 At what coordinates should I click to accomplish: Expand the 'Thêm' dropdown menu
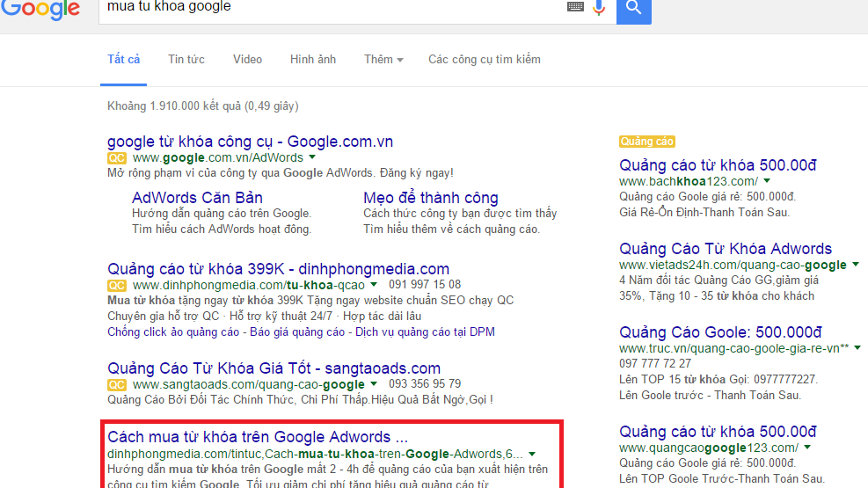coord(383,59)
